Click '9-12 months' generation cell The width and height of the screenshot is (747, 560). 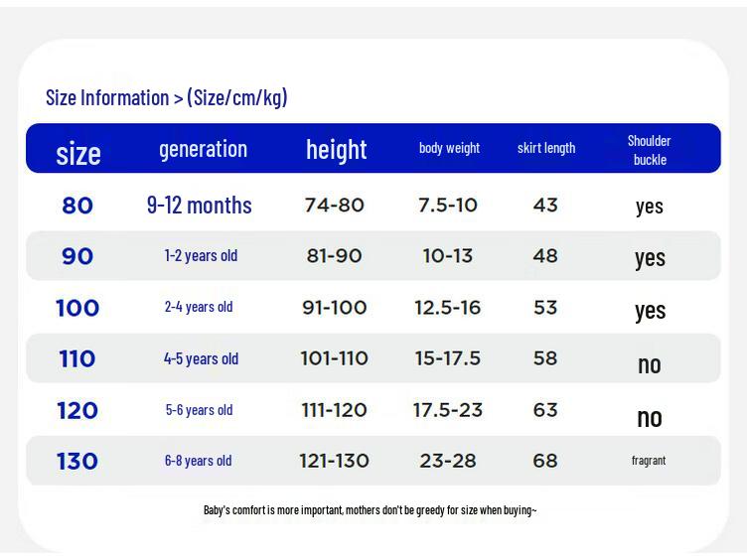click(x=199, y=206)
